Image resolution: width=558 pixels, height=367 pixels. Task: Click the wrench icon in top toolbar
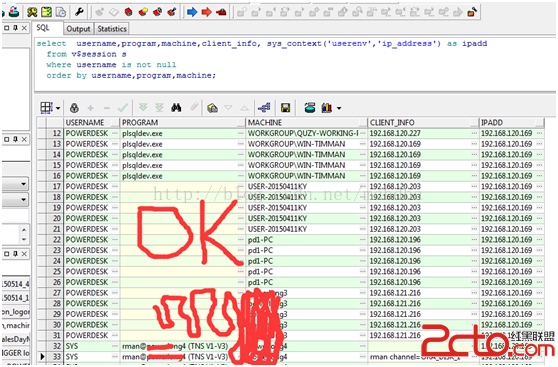(79, 12)
